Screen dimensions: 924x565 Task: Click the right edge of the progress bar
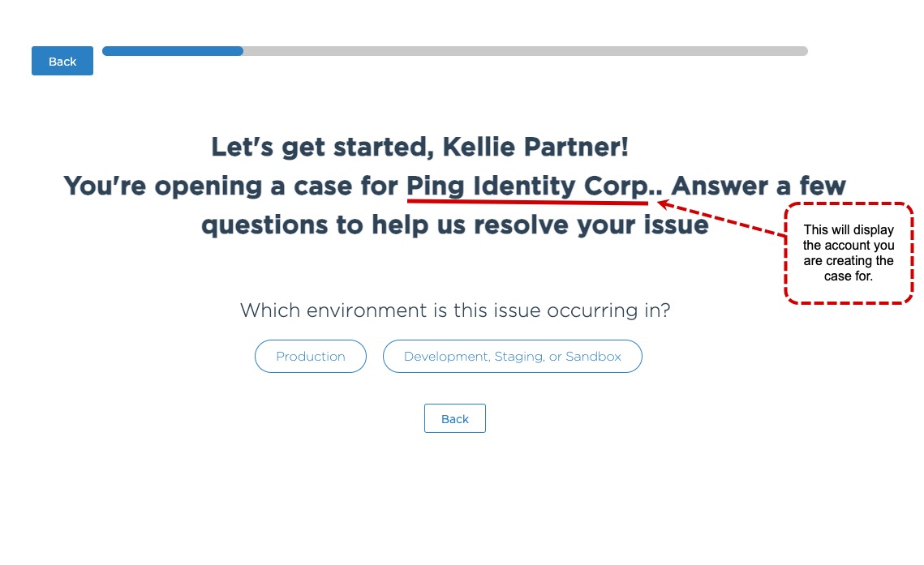click(803, 50)
